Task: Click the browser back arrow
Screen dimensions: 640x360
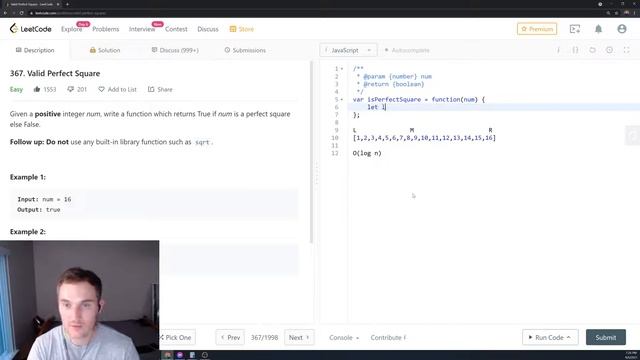Action: coord(5,13)
